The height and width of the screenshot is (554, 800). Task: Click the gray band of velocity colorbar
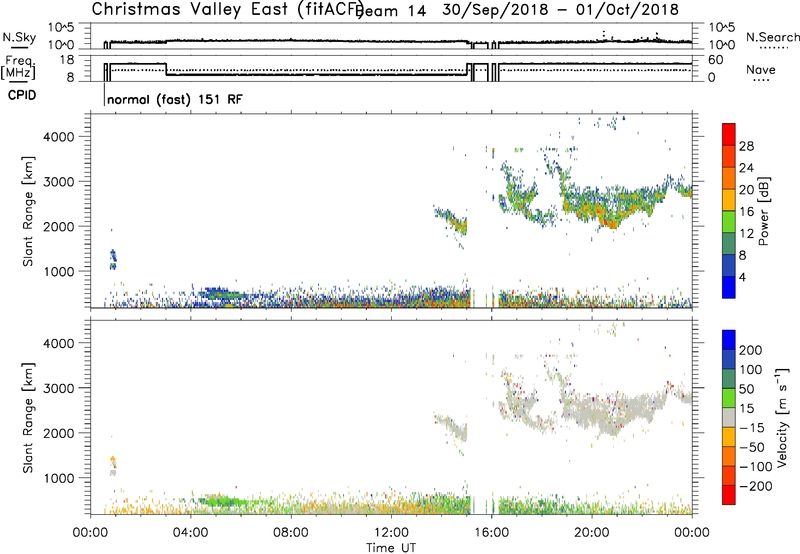click(729, 417)
